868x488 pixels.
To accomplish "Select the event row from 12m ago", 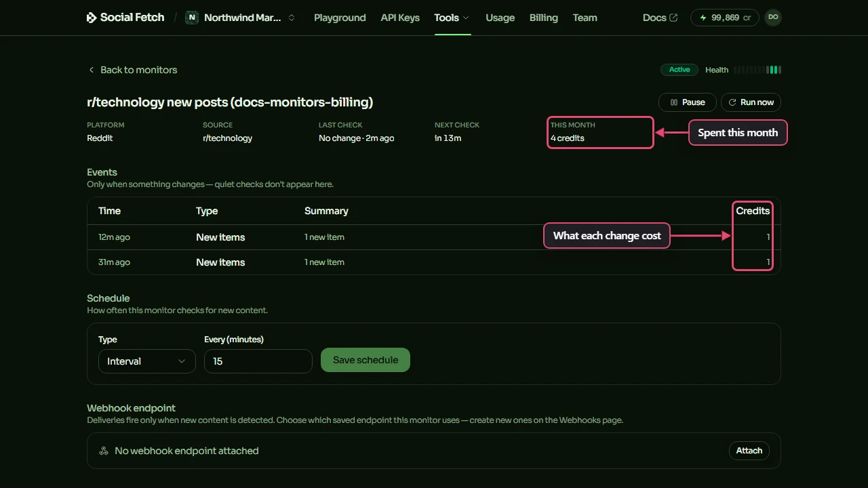I will point(434,237).
